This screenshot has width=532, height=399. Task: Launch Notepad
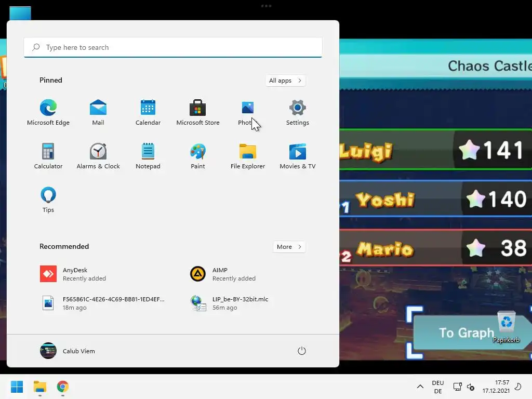click(148, 156)
